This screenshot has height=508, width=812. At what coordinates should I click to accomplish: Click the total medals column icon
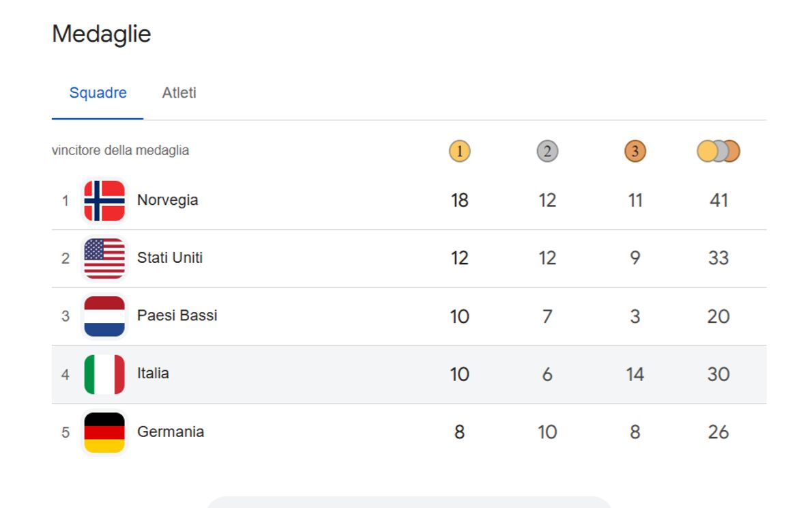pyautogui.click(x=718, y=151)
